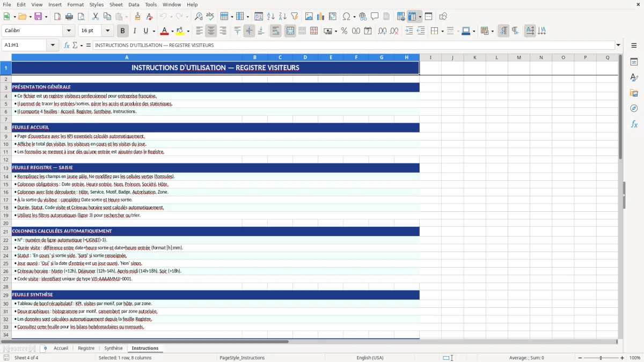644x362 pixels.
Task: Open the sidebar Properties panel
Action: [634, 62]
